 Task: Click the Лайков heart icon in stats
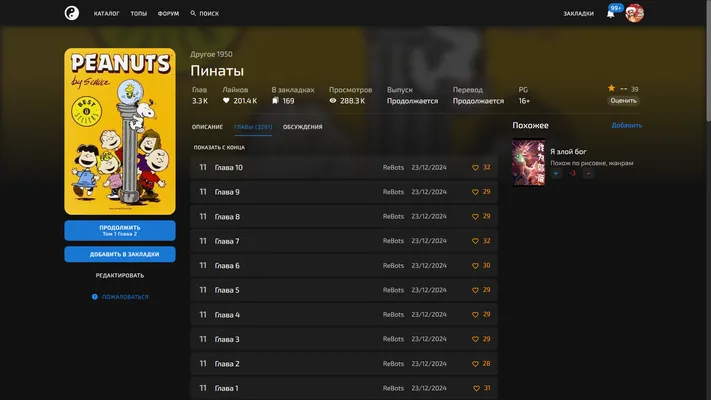(226, 101)
